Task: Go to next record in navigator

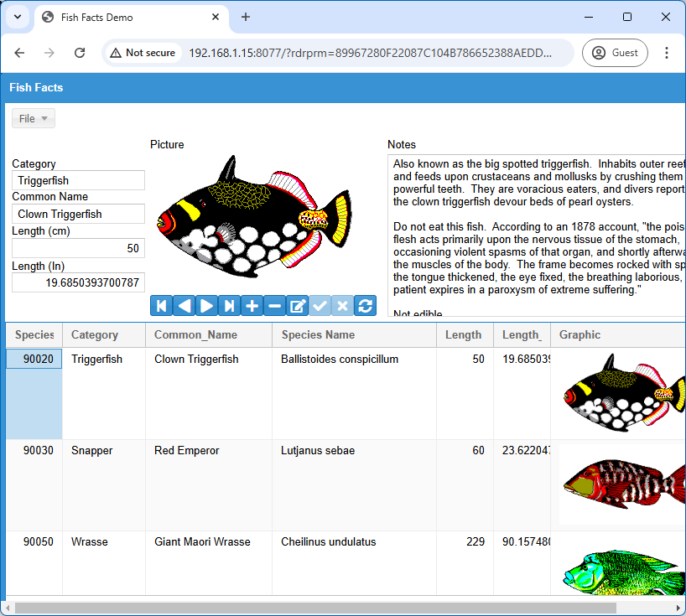Action: point(206,306)
